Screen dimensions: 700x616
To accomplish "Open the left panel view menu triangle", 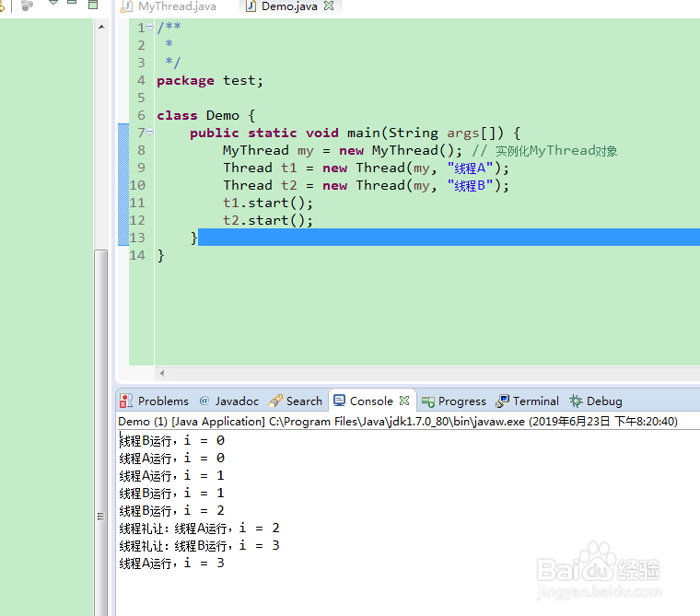I will coord(53,2).
